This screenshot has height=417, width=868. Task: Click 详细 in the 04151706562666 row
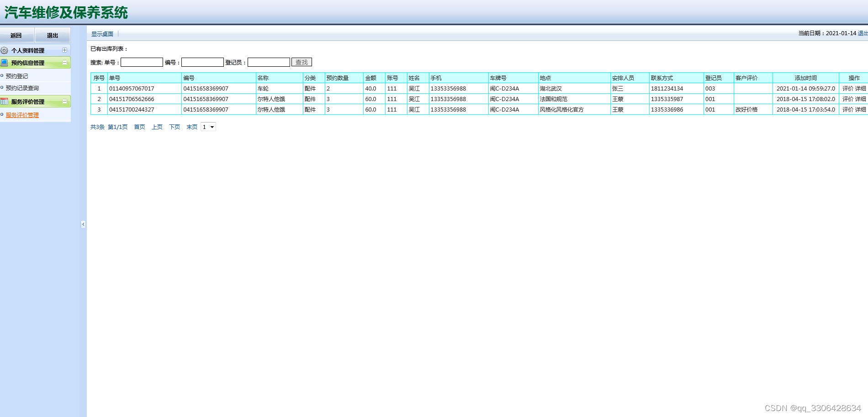click(861, 99)
